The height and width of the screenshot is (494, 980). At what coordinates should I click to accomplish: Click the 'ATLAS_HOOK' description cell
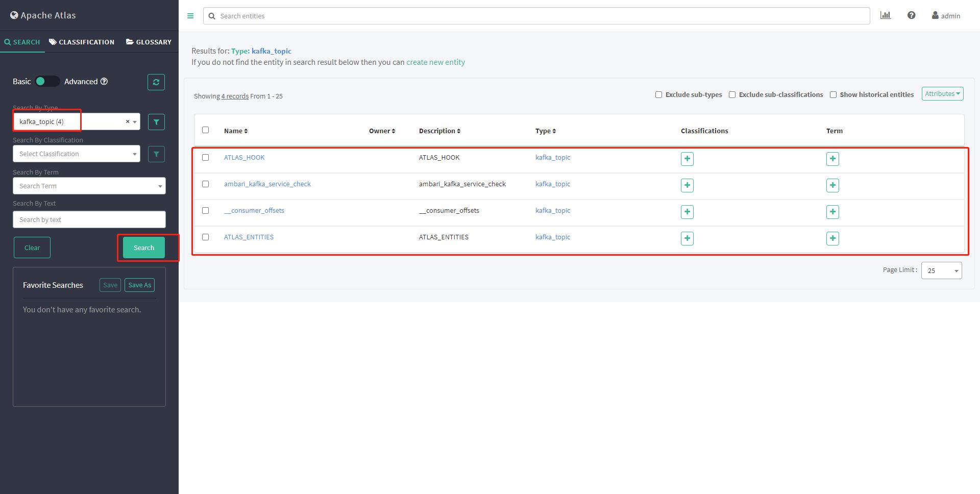point(439,158)
